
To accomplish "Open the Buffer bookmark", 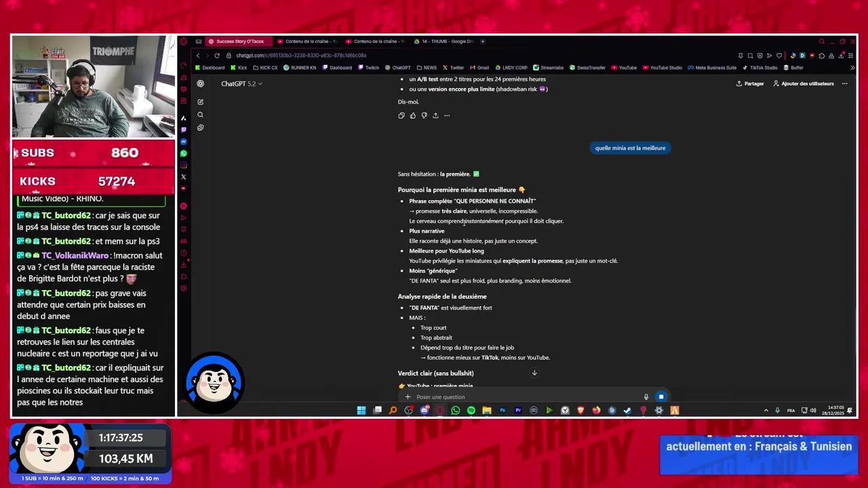I will (x=793, y=68).
